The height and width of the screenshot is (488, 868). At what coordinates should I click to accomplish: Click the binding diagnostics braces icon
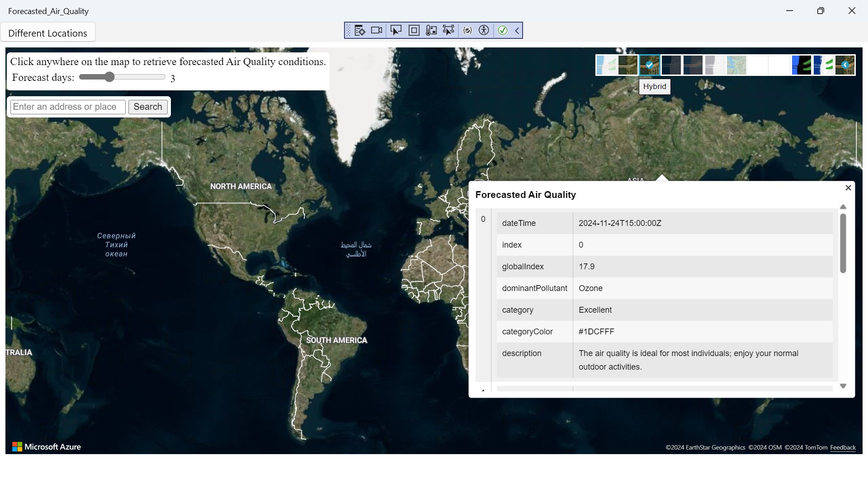[467, 30]
